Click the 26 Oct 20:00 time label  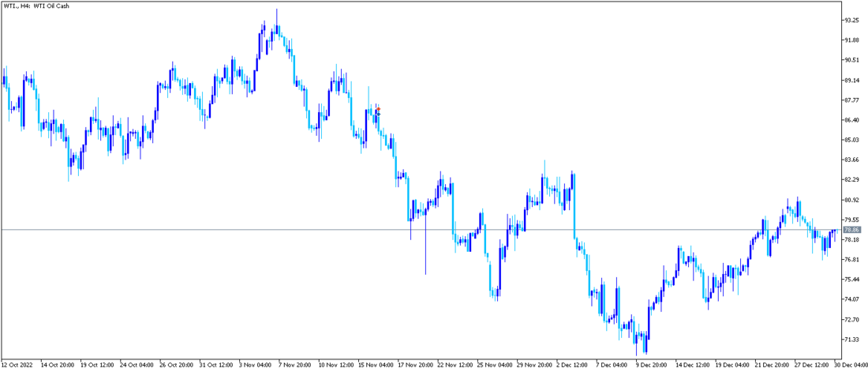tap(175, 365)
